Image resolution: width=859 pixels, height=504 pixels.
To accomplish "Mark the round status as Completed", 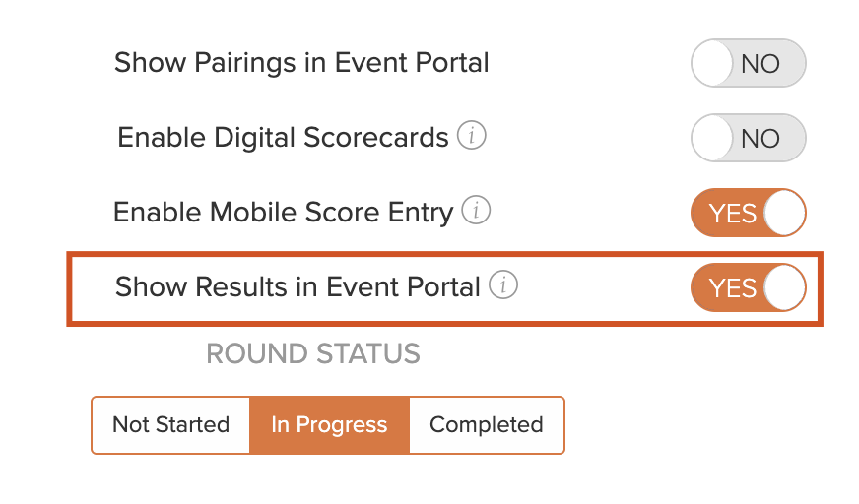I will click(487, 425).
